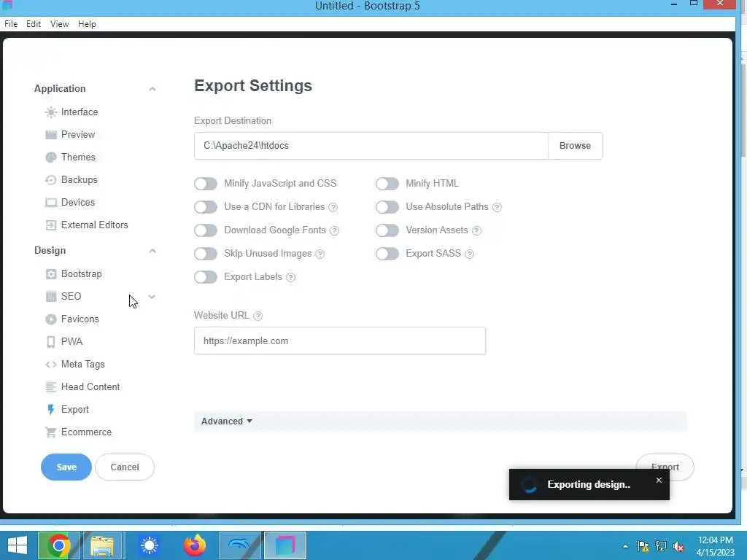
Task: Click the SEO chart icon
Action: 50,297
